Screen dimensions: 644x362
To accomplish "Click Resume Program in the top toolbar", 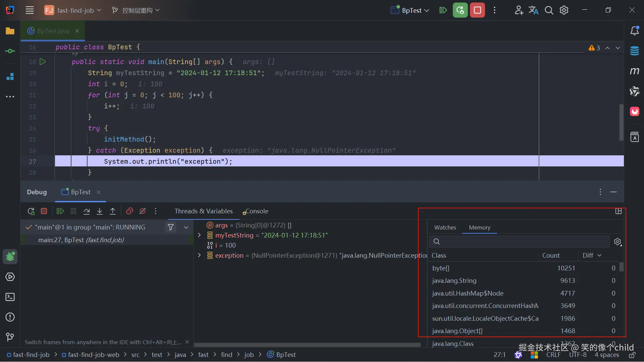I will [x=443, y=10].
